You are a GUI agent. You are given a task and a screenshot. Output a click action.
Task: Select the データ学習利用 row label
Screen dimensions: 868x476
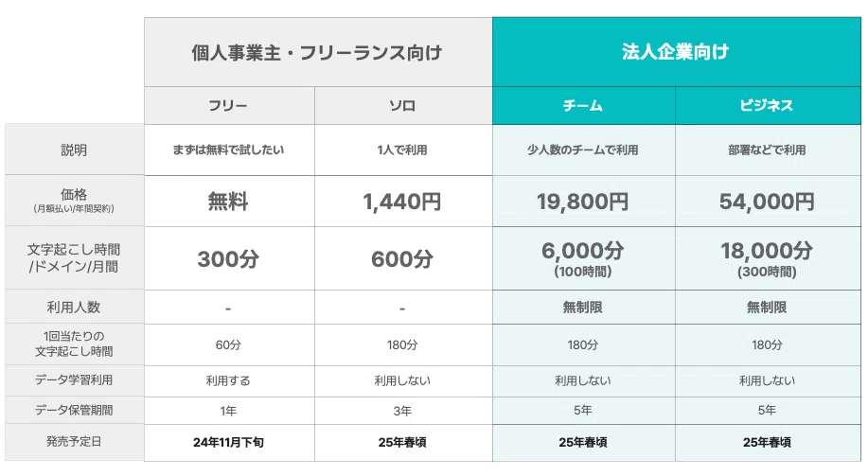click(74, 380)
